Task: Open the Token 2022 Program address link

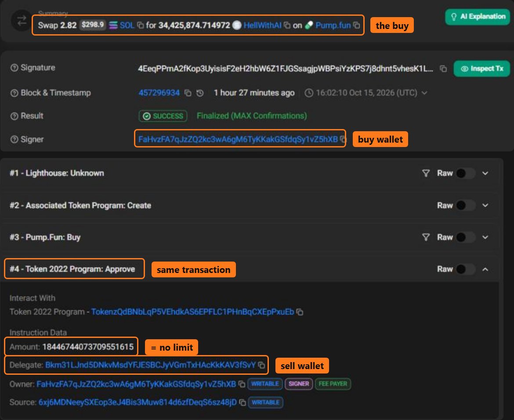Action: click(193, 312)
